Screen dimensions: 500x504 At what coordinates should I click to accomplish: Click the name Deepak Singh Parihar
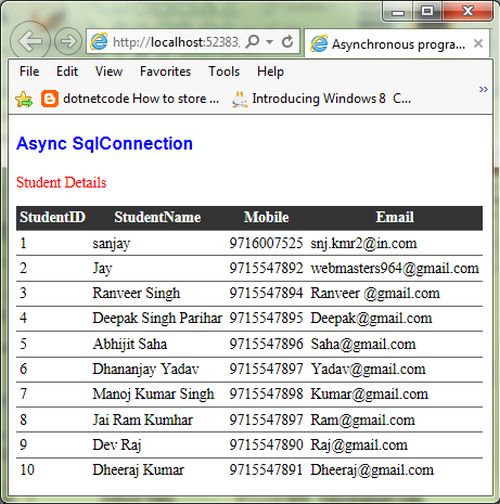tap(157, 318)
